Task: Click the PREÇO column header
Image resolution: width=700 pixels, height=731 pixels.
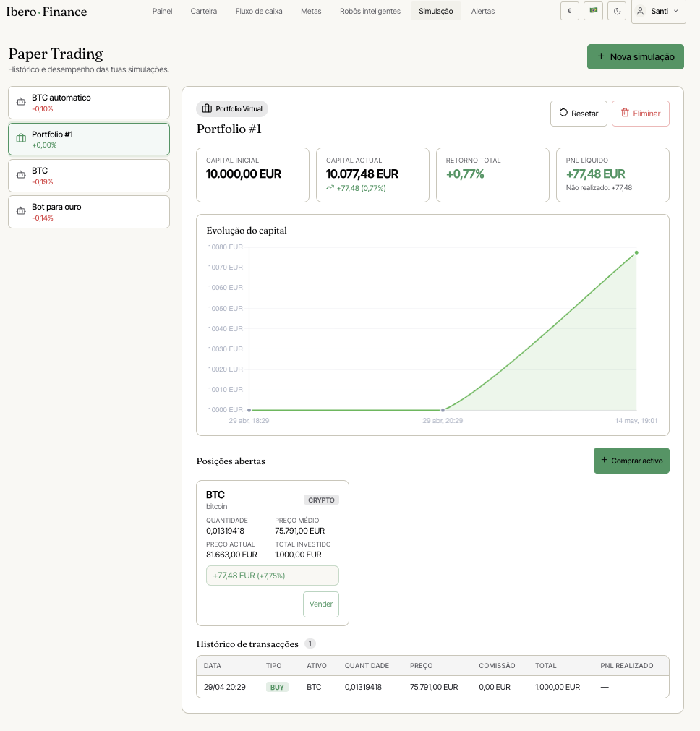Action: point(421,666)
